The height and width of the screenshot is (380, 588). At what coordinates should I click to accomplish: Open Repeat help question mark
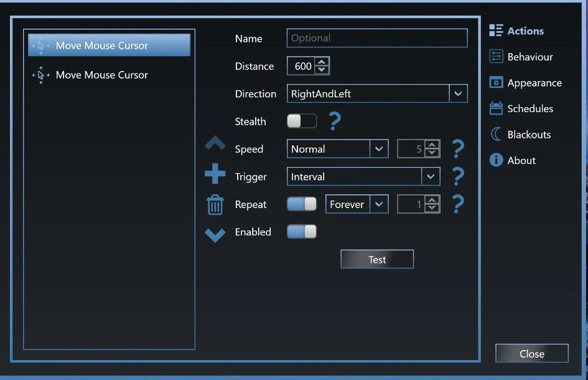click(458, 204)
